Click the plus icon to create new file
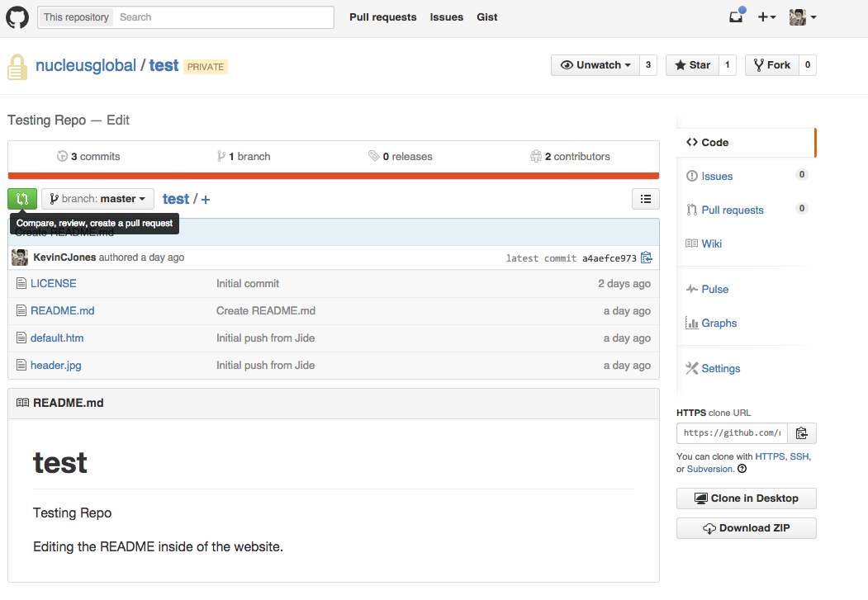Screen dimensions: 868x600 [x=206, y=200]
